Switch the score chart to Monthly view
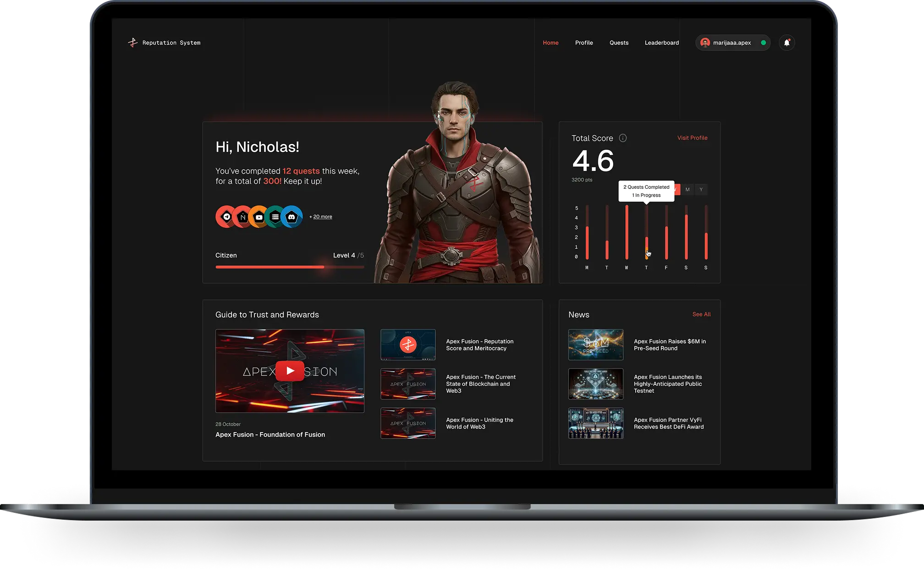 click(x=687, y=189)
